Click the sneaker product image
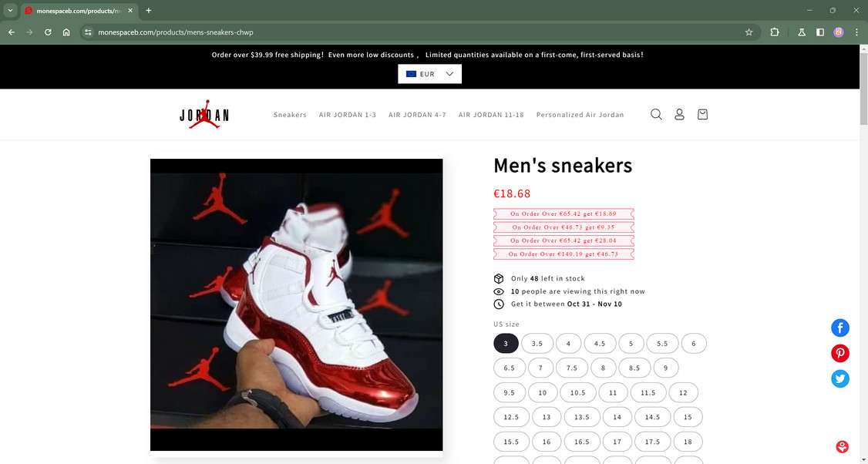The height and width of the screenshot is (464, 868). pos(297,304)
